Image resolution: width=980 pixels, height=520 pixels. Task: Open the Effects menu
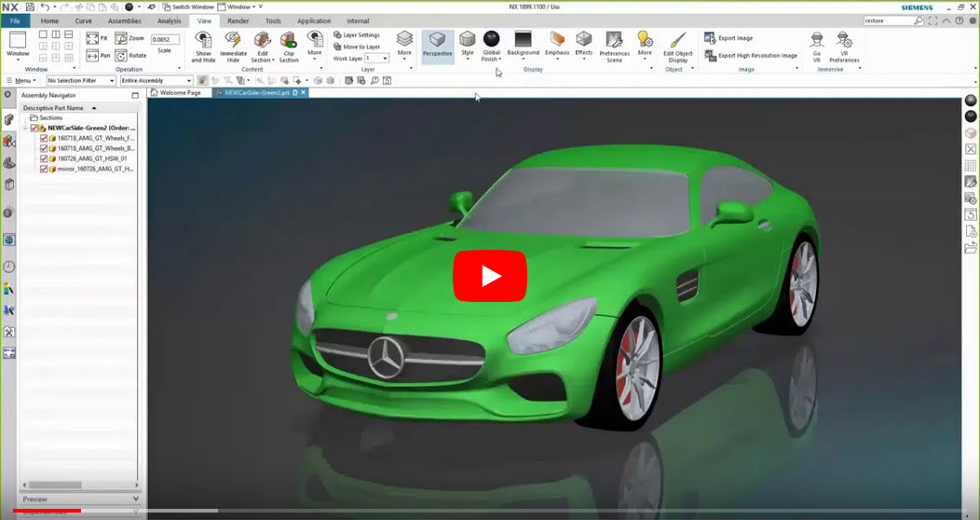coord(584,44)
